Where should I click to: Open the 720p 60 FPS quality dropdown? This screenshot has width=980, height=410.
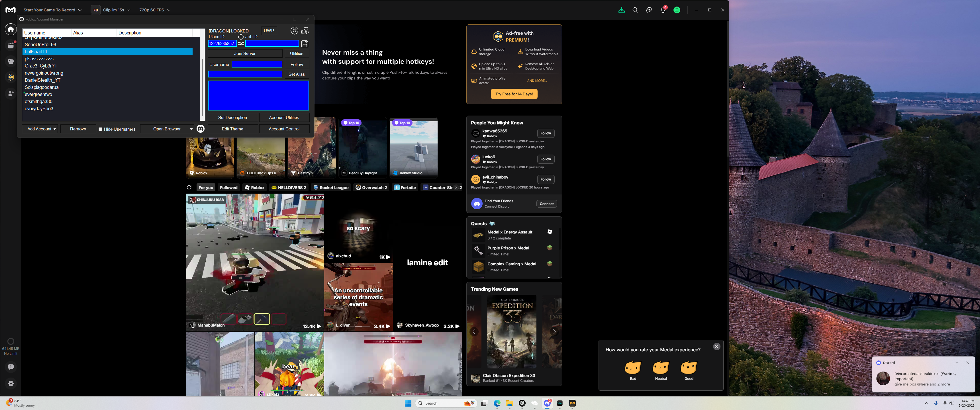click(155, 10)
